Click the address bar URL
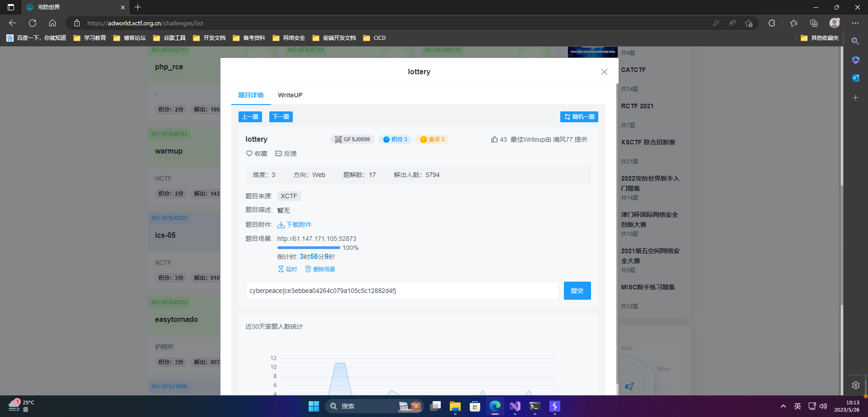The height and width of the screenshot is (417, 868). 145,23
